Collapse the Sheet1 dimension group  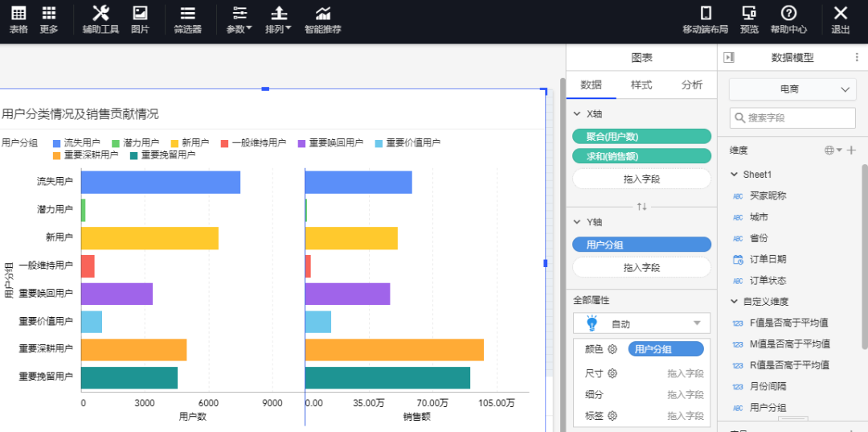pos(735,174)
